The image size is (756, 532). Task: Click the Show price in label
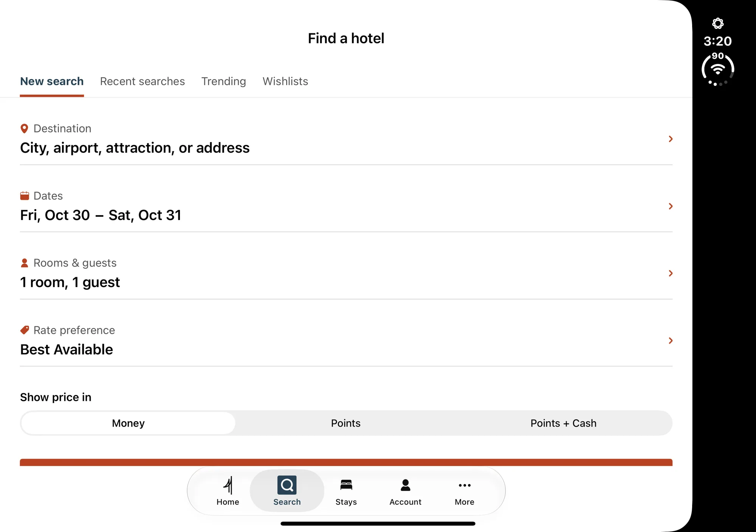[x=56, y=397]
